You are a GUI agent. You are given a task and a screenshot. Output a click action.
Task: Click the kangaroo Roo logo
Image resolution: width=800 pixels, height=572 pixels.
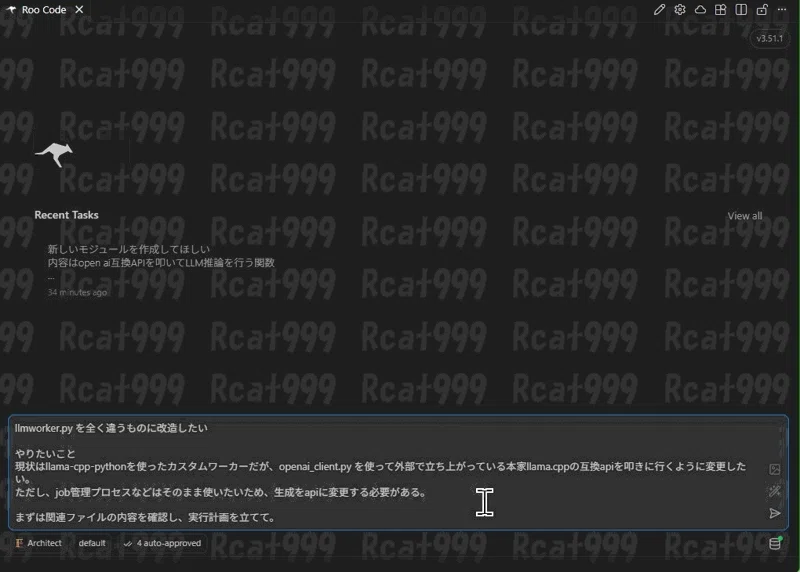click(54, 154)
